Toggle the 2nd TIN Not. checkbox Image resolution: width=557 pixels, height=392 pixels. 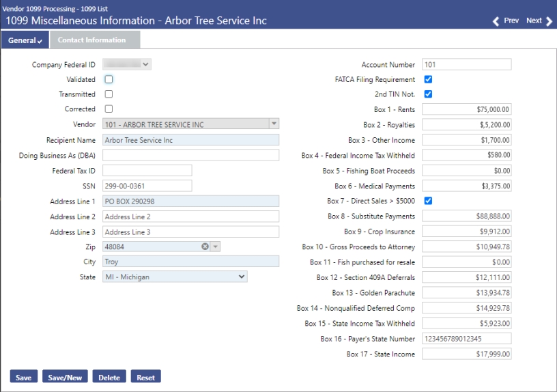pos(429,94)
